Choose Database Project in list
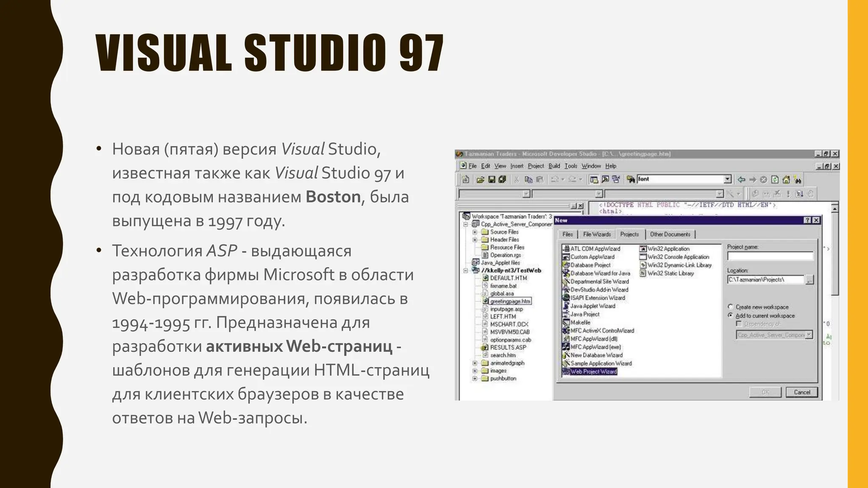The image size is (868, 488). 587,265
